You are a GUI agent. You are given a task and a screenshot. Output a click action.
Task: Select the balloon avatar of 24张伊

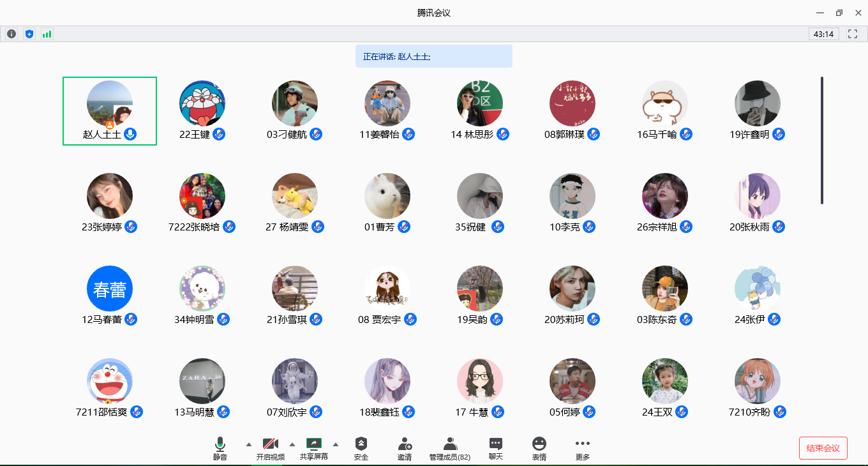758,289
